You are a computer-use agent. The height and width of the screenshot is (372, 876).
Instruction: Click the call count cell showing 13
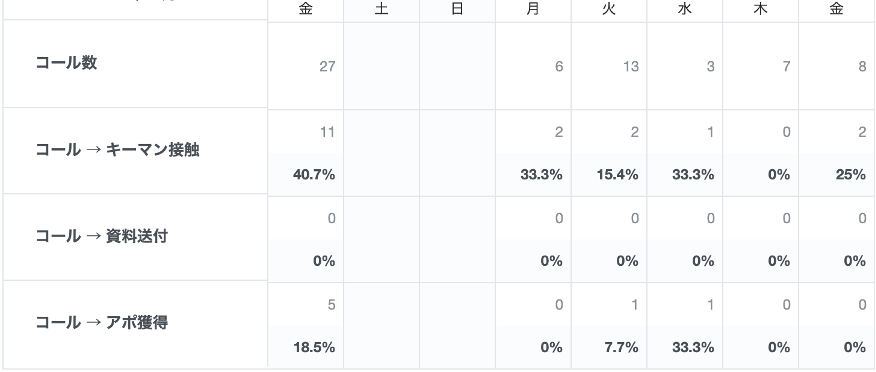[630, 66]
